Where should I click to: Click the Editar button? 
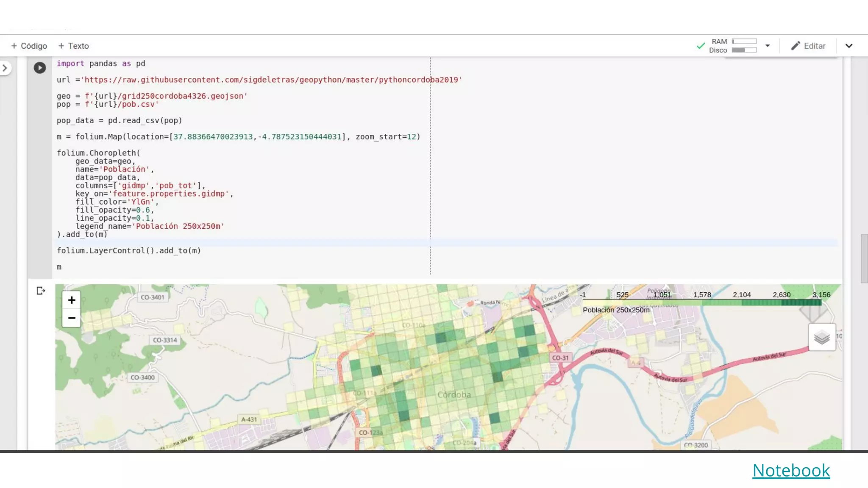814,46
